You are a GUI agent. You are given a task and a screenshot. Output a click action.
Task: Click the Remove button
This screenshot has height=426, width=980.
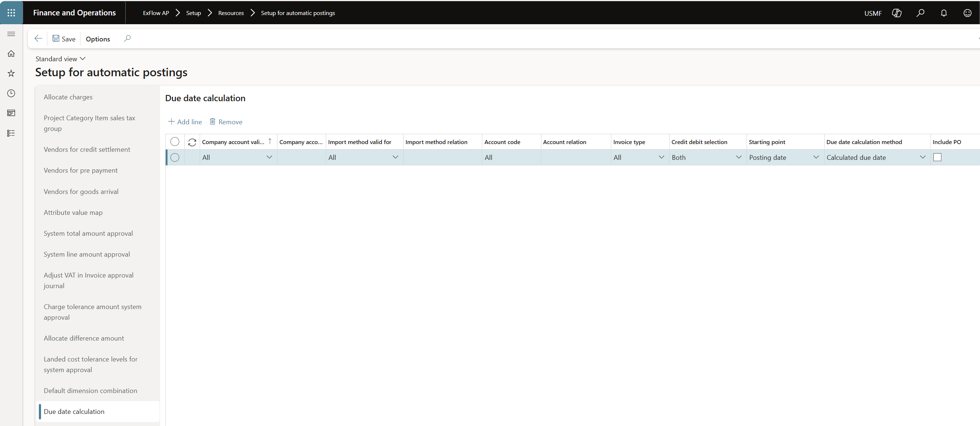point(226,122)
